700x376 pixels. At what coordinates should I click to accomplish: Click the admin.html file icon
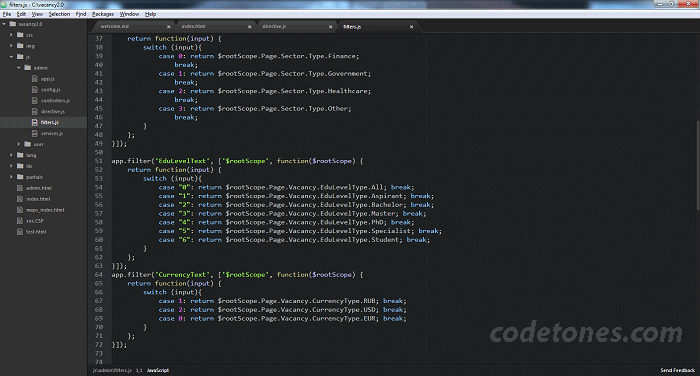[20, 188]
